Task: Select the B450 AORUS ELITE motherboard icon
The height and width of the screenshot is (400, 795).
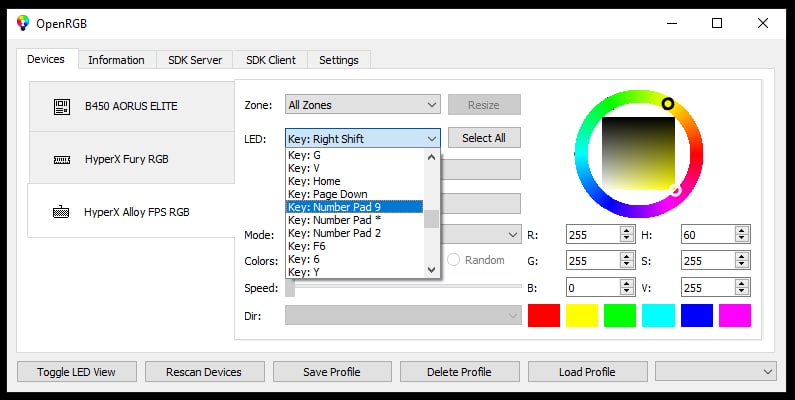Action: coord(62,106)
